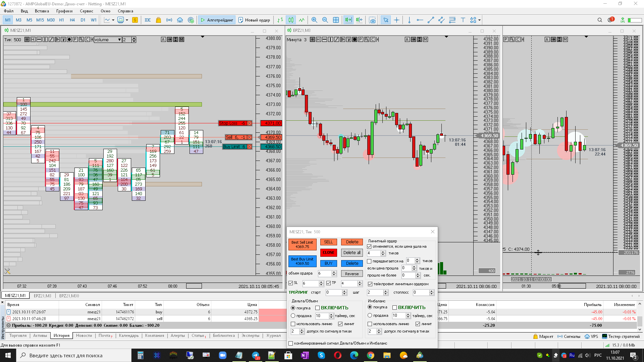The height and width of the screenshot is (362, 644).
Task: Click the vertical line drawing tool
Action: (409, 20)
